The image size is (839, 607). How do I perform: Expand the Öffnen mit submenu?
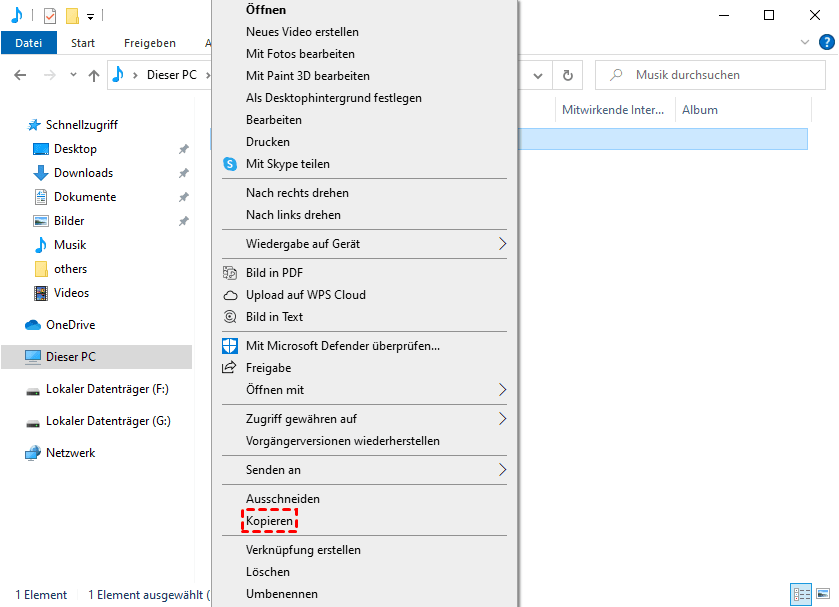(502, 390)
